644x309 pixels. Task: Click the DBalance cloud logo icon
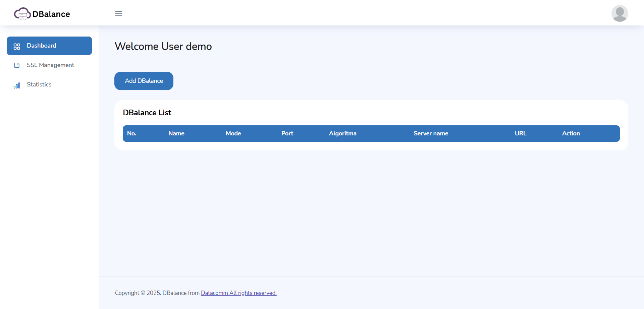(x=22, y=14)
